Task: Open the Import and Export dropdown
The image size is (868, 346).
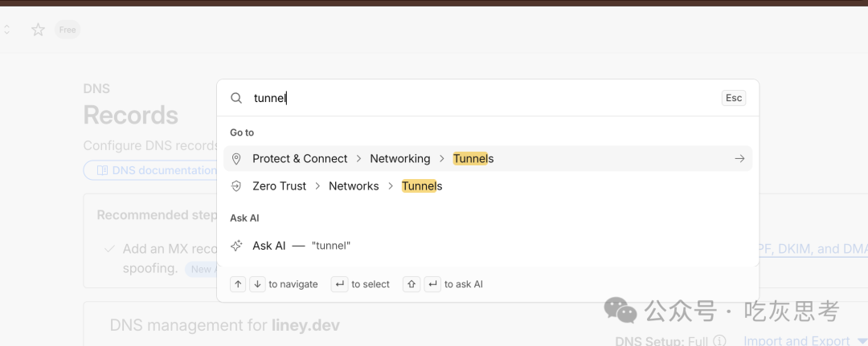Action: click(x=805, y=341)
